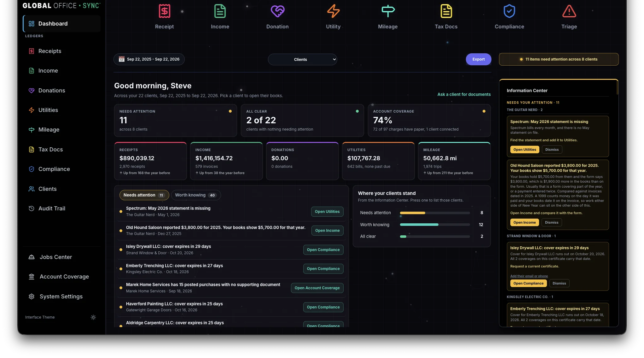The height and width of the screenshot is (358, 644).
Task: Go to Receipts ledger in sidebar
Action: [62, 51]
